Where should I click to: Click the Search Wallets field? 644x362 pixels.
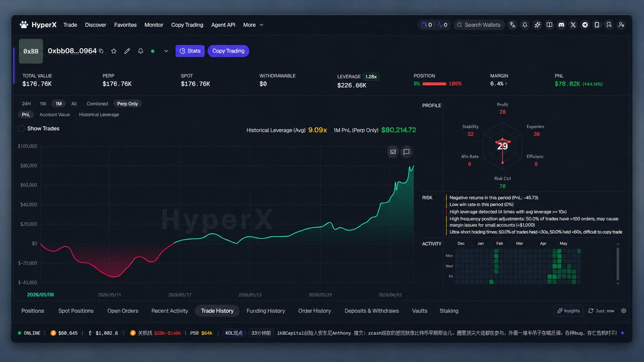pos(479,25)
